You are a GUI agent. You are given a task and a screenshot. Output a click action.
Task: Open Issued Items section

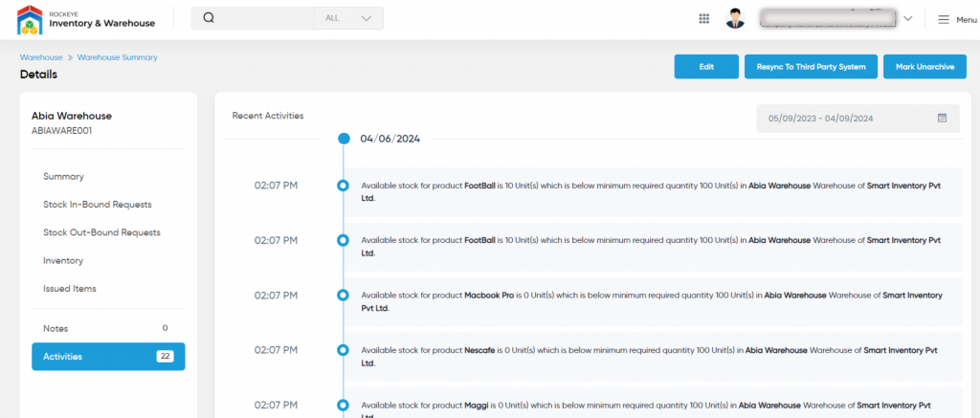click(x=69, y=289)
